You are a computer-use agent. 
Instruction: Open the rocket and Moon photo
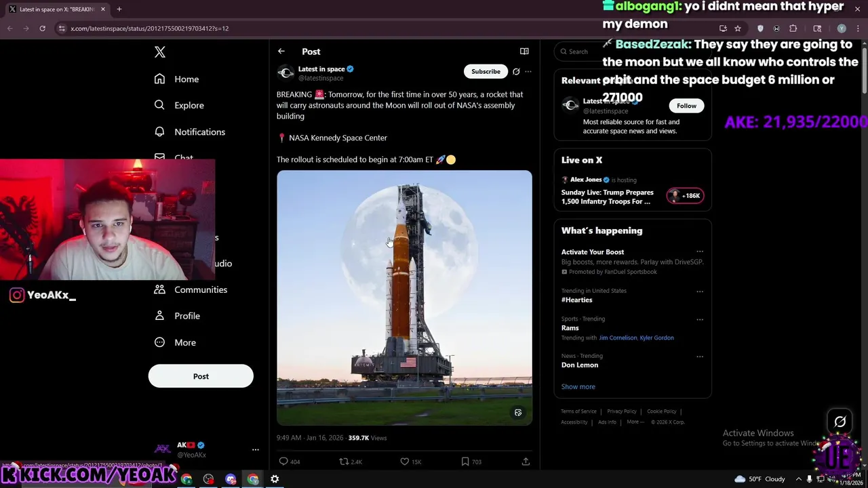coord(404,298)
